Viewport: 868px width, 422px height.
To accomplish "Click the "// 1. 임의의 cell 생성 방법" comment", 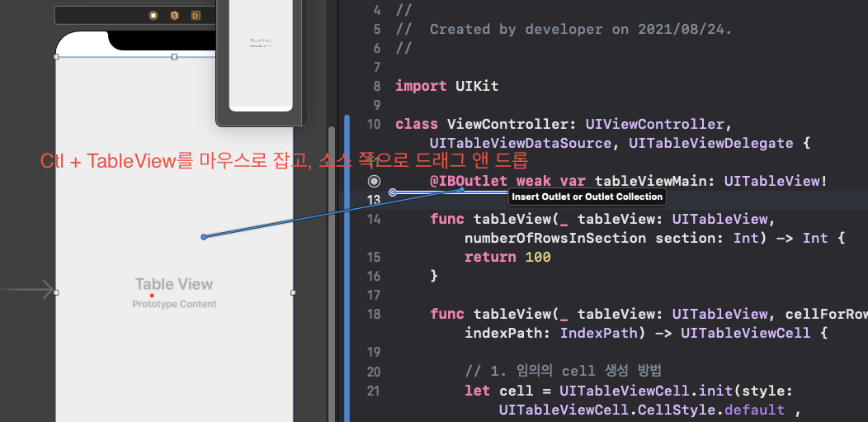I will 563,371.
